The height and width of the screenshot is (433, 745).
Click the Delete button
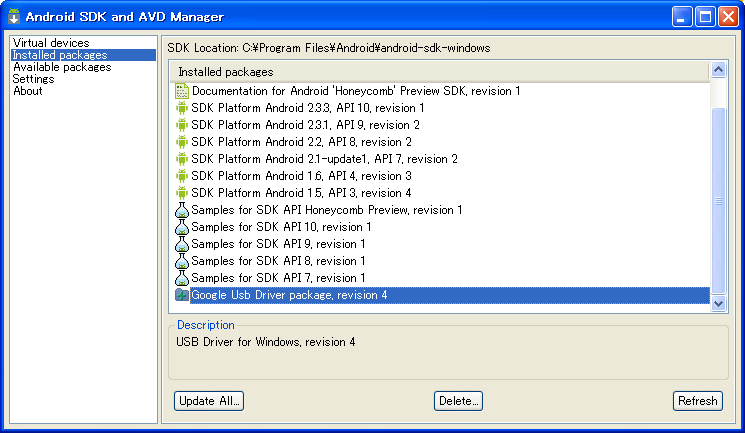click(458, 401)
